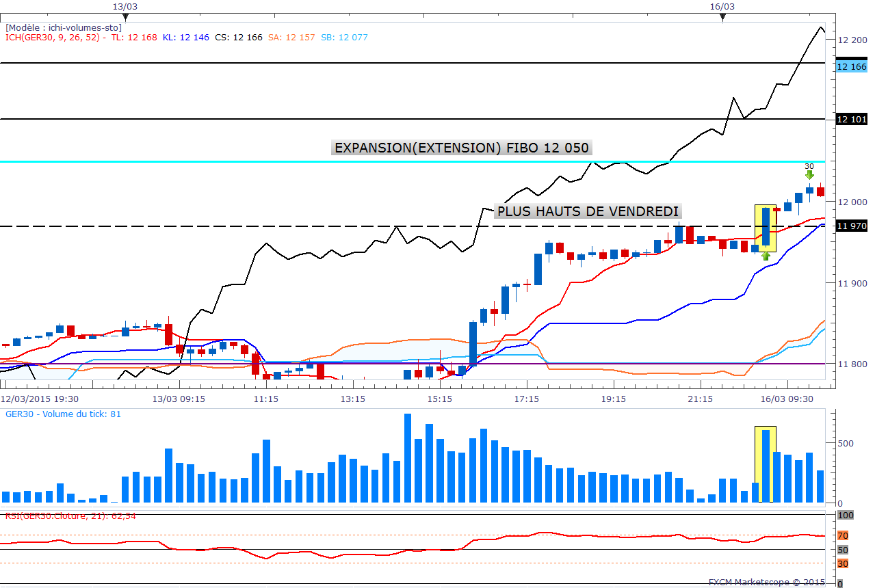Click the 11 970 price level label

click(x=852, y=226)
